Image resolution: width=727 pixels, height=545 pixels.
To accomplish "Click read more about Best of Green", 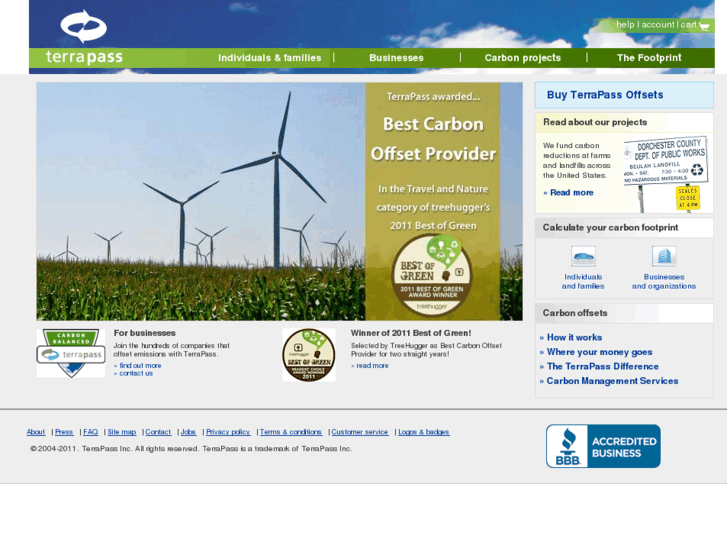I will (x=372, y=365).
